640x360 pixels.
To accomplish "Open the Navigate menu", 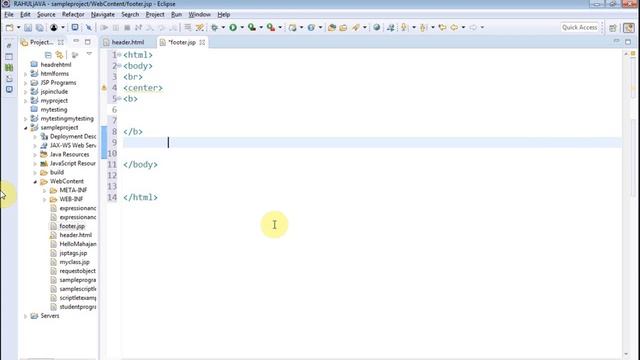I will click(x=102, y=14).
